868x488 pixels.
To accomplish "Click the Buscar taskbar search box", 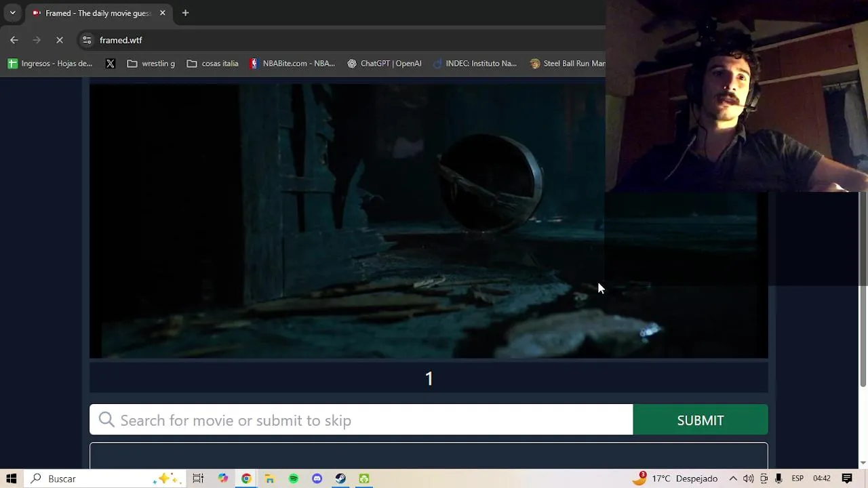I will pos(105,479).
